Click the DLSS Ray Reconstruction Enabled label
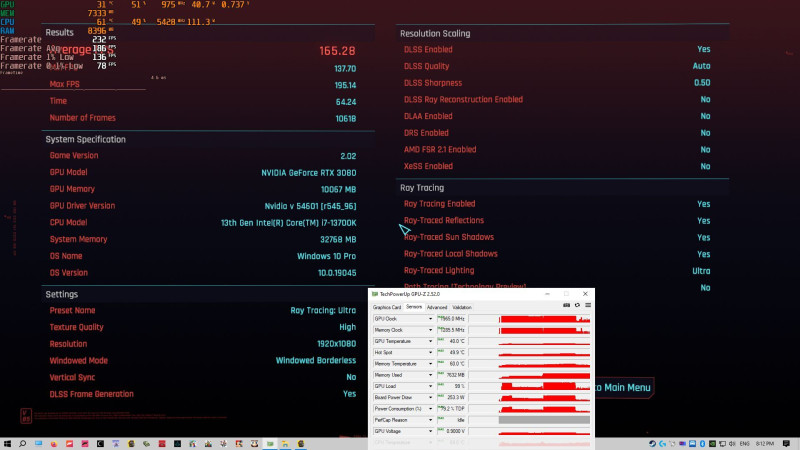 (x=463, y=99)
